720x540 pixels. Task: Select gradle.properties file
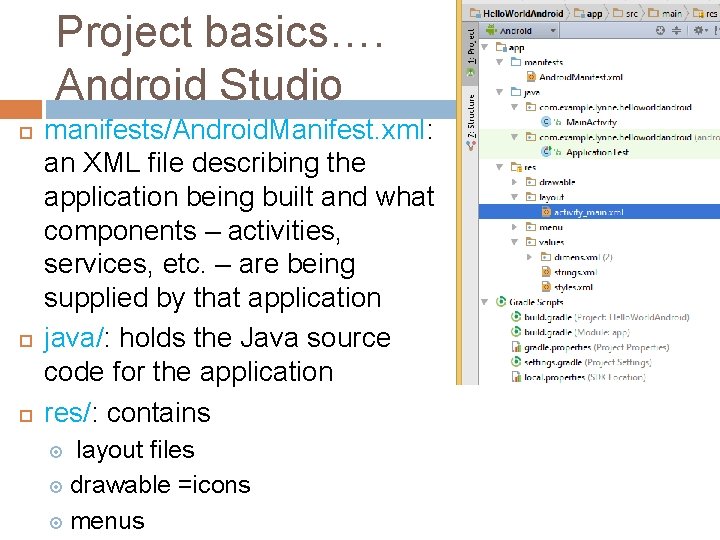596,348
